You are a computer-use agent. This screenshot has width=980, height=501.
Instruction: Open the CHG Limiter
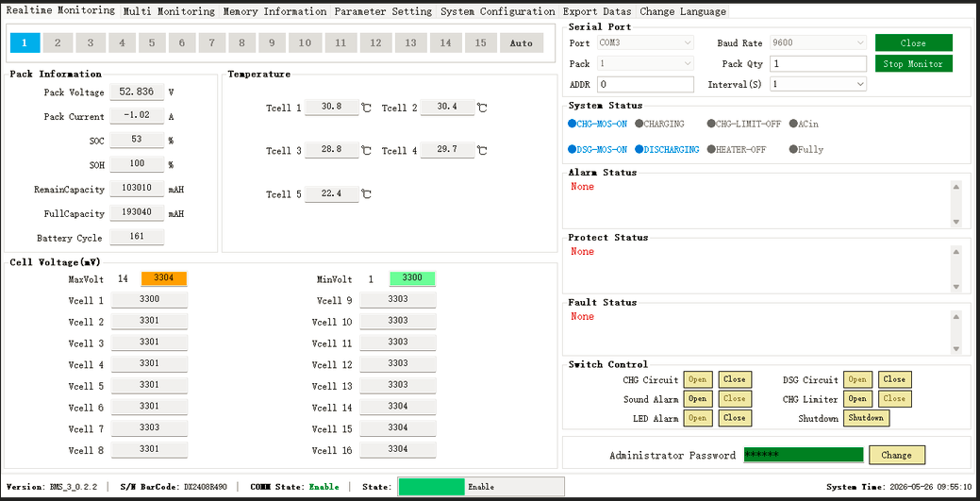(x=857, y=398)
